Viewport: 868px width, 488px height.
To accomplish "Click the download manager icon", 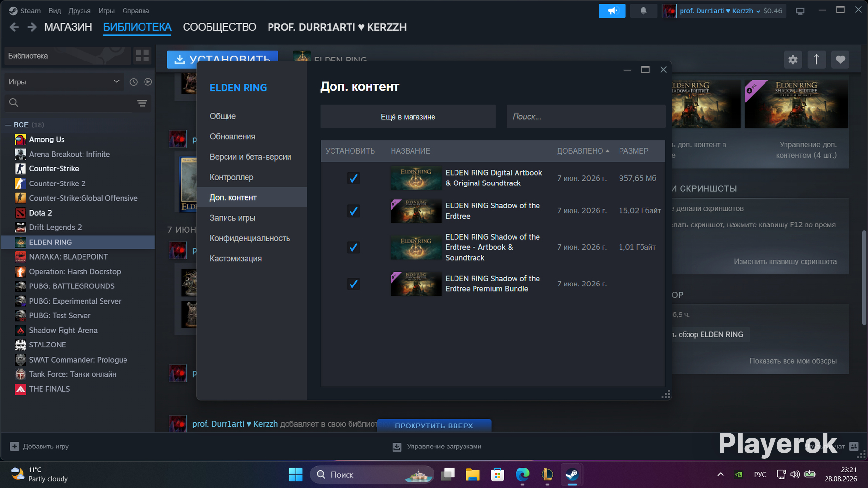I will pyautogui.click(x=397, y=447).
